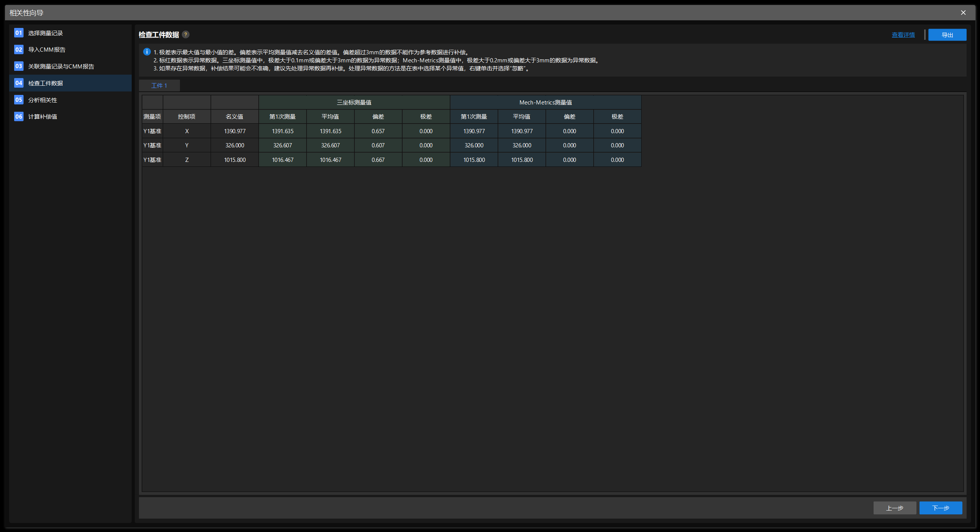
Task: Select the 三坐标测量值 header group
Action: 354,102
